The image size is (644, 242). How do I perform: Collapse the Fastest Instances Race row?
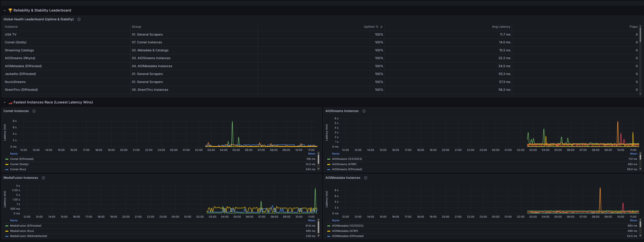click(4, 102)
